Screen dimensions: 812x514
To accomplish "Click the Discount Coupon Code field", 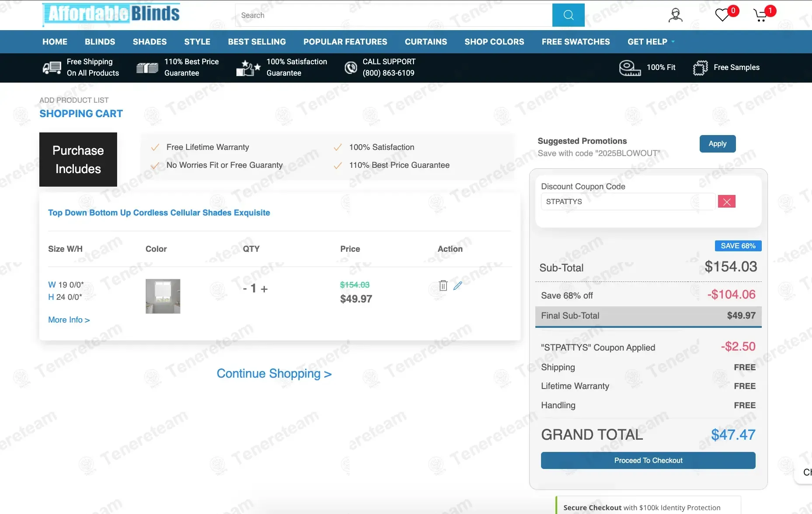I will (x=628, y=201).
